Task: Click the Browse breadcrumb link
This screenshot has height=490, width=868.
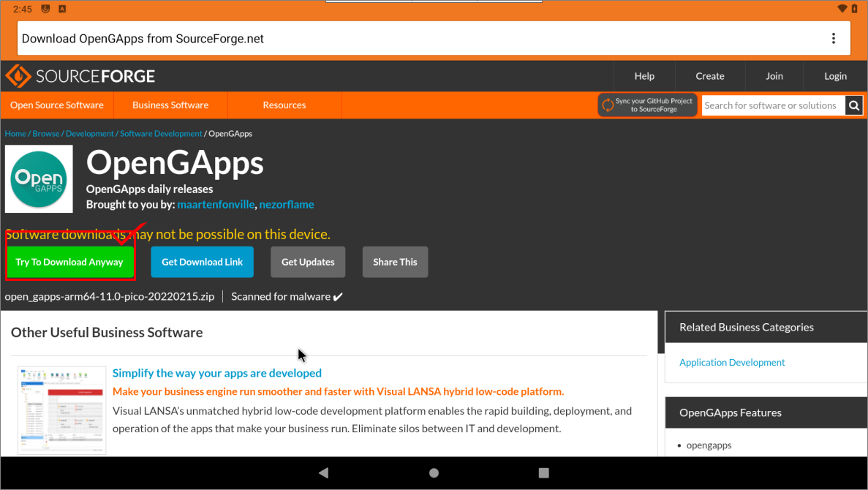Action: [x=46, y=133]
